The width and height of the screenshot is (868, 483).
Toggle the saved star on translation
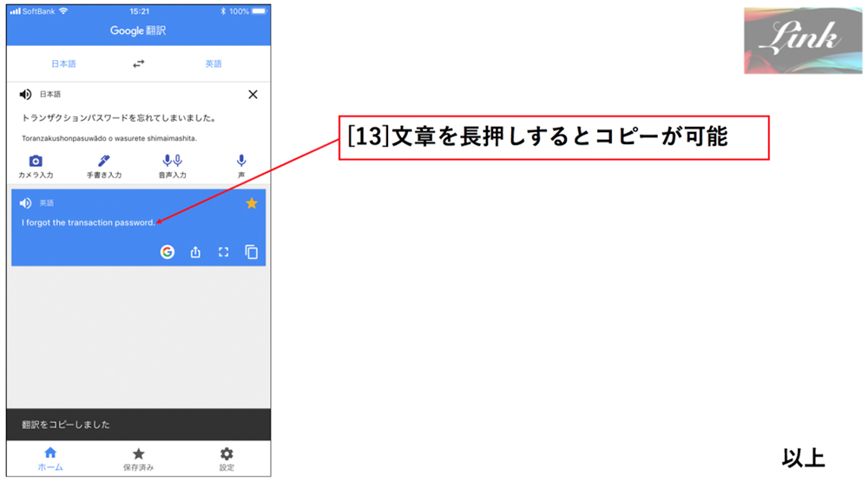[252, 203]
